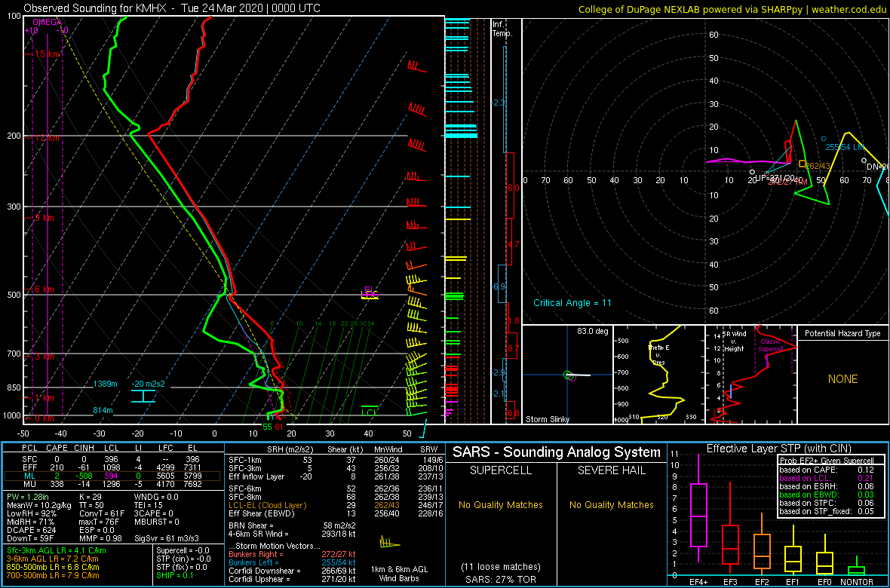
Task: Click the 'Corfidi Downshear =' line
Action: [293, 571]
